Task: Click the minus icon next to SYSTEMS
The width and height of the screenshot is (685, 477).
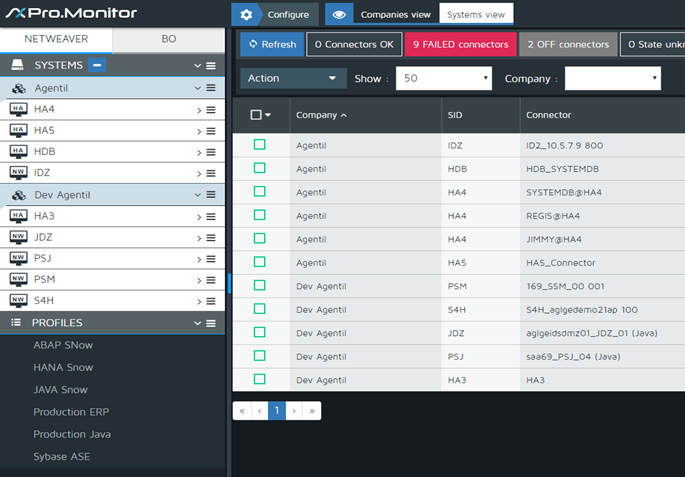Action: (x=97, y=65)
